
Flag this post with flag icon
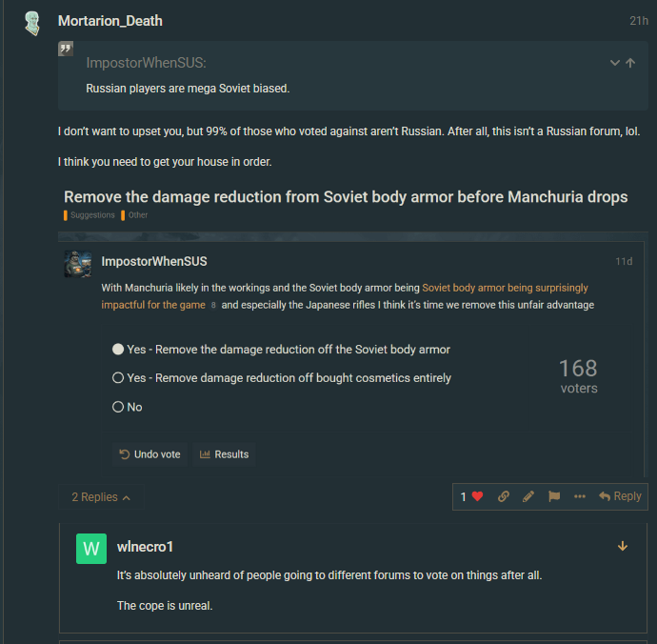554,496
